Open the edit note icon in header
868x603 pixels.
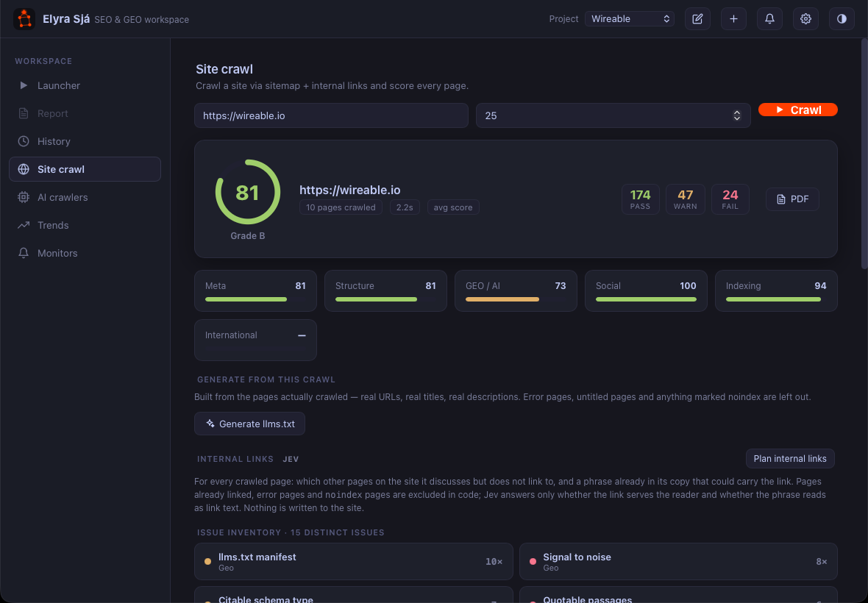point(697,19)
